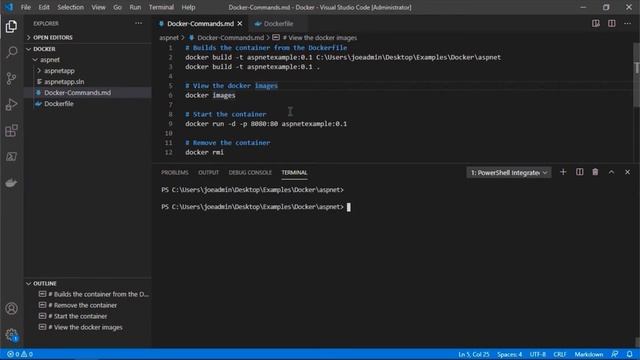640x360 pixels.
Task: Open Source Control view
Action: coord(11,78)
